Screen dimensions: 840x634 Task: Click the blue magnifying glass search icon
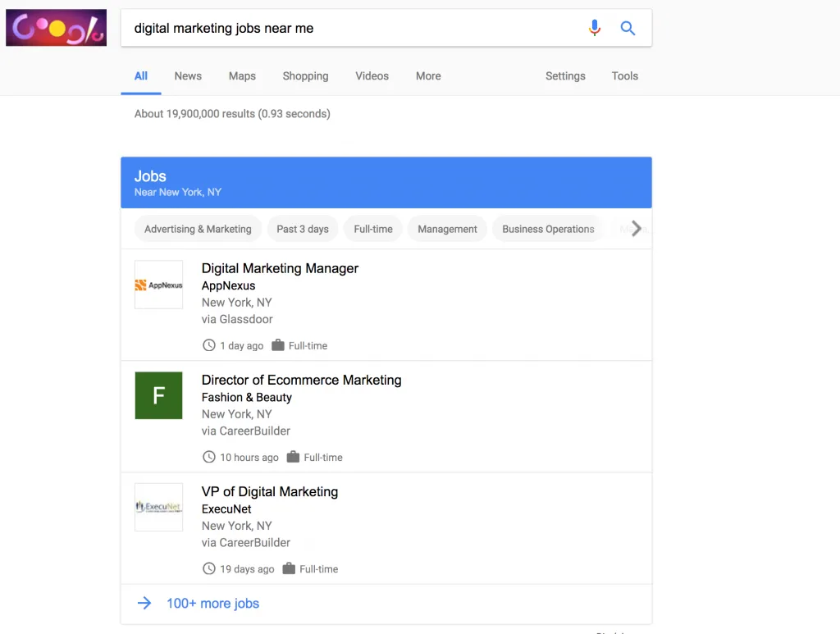[628, 28]
